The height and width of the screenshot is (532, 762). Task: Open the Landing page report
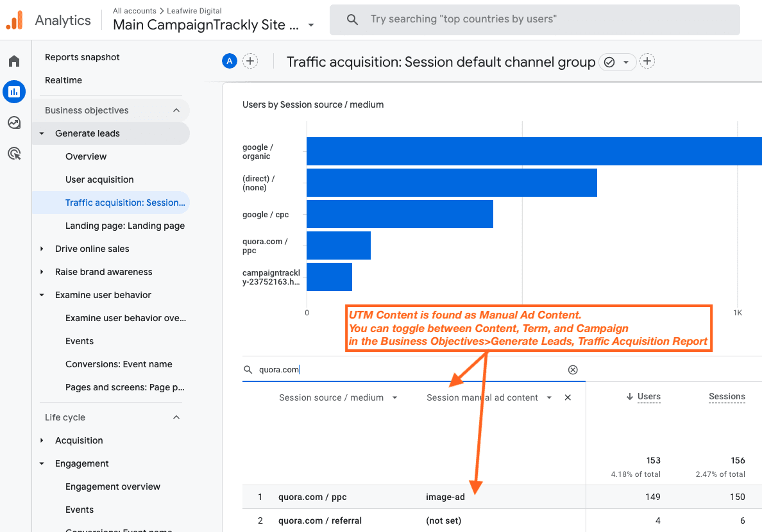tap(124, 226)
